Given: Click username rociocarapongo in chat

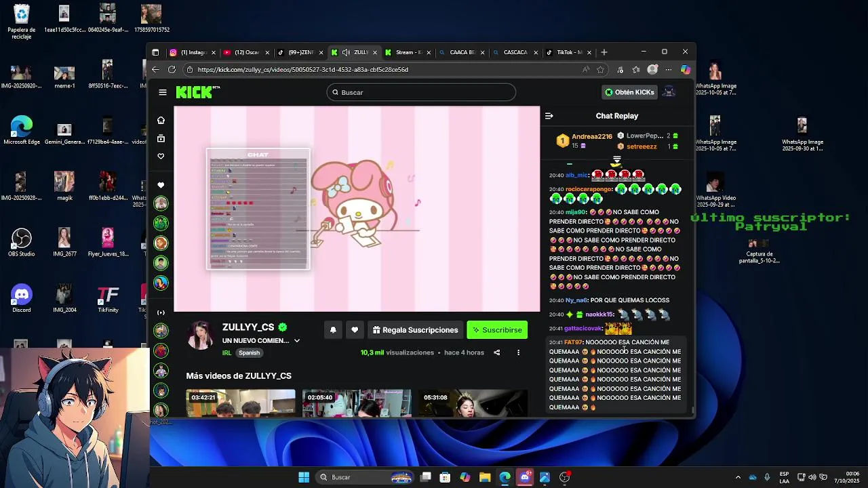Looking at the screenshot, I should 589,189.
